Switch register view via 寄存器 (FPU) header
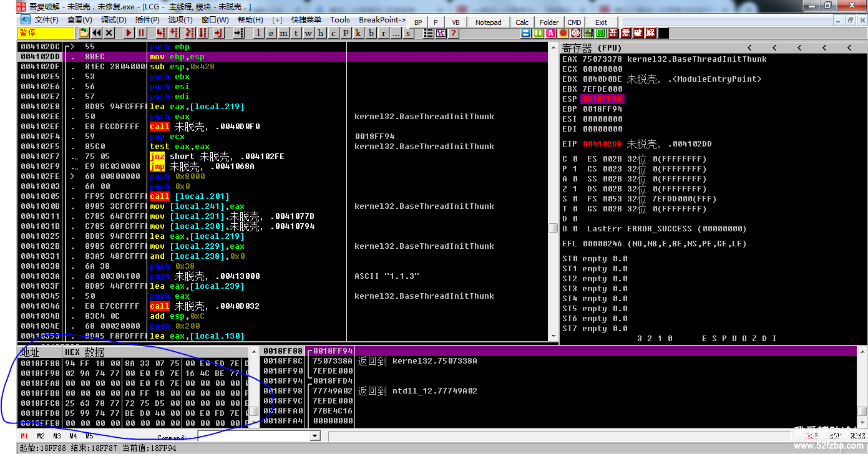Screen dimensions: 868x454 (x=590, y=48)
